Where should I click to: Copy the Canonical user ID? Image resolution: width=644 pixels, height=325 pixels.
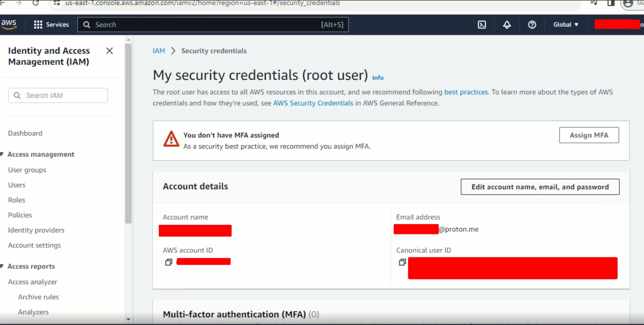tap(403, 262)
